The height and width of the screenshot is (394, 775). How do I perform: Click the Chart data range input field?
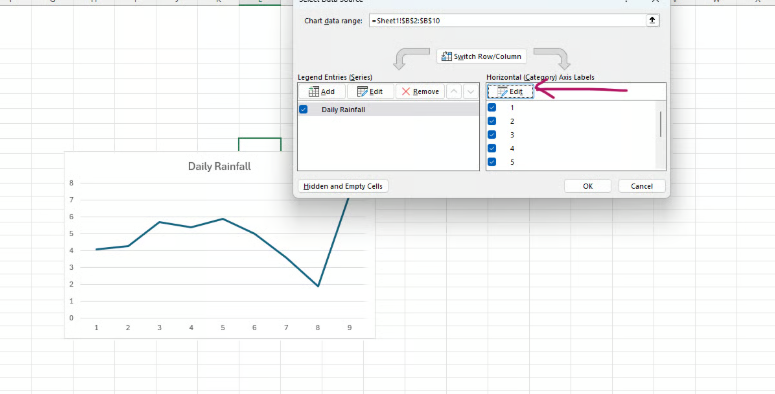coord(507,21)
